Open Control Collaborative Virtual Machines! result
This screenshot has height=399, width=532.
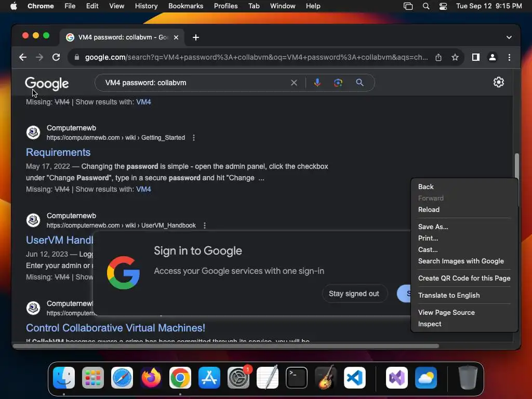[x=115, y=328]
